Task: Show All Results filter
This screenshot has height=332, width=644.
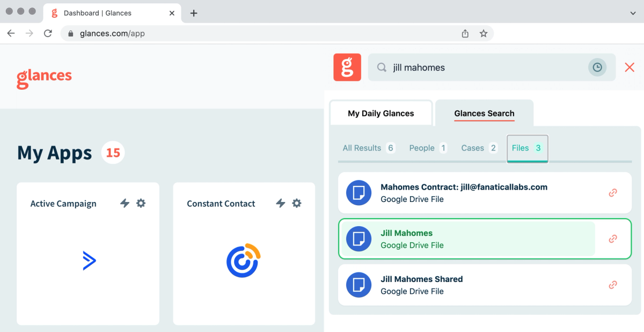Action: (x=369, y=148)
